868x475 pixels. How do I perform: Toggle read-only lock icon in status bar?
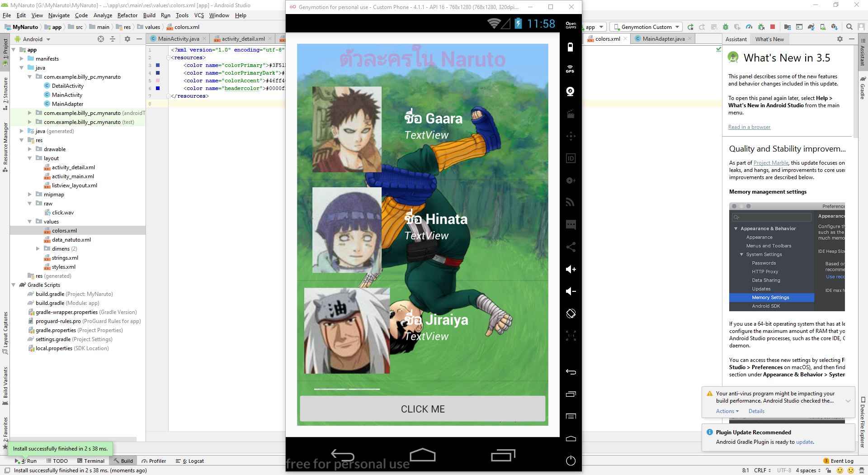pyautogui.click(x=828, y=470)
